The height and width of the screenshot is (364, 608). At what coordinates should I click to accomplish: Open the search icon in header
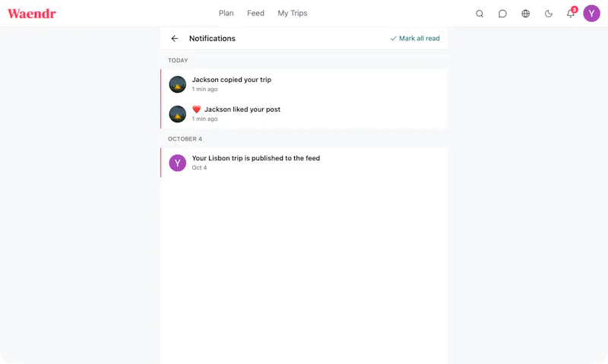point(480,14)
